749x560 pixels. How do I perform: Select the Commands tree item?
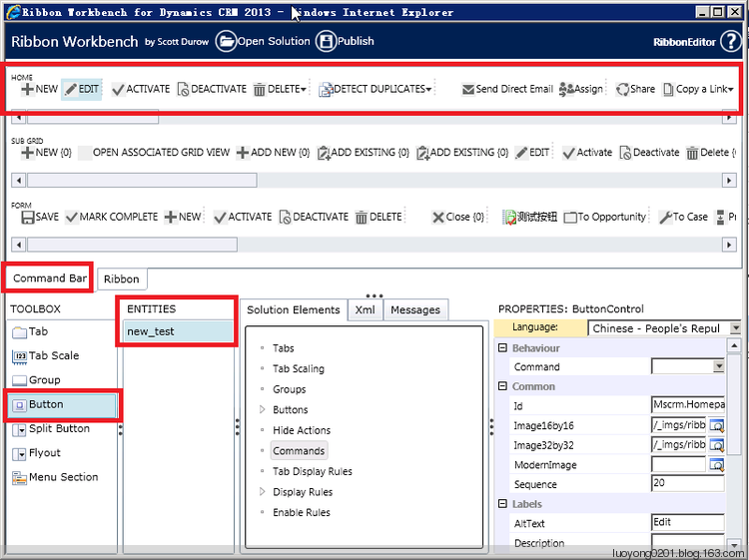coord(299,451)
